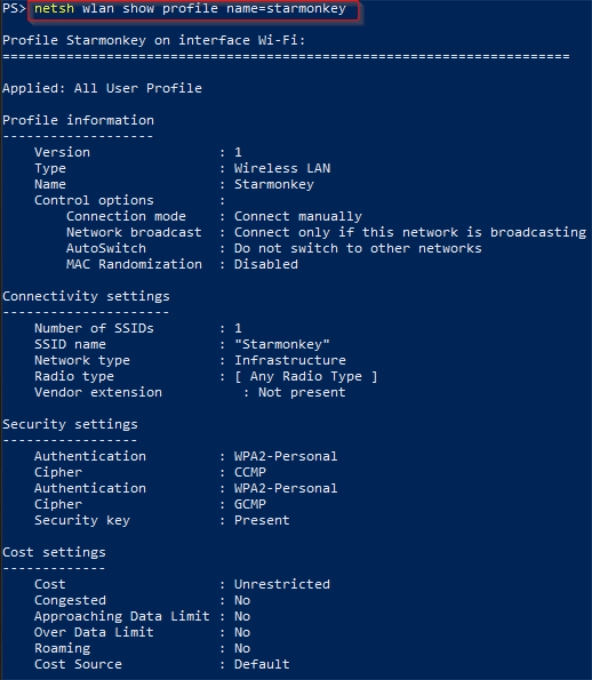Click the Profile information section header
This screenshot has height=680, width=592.
pos(78,120)
